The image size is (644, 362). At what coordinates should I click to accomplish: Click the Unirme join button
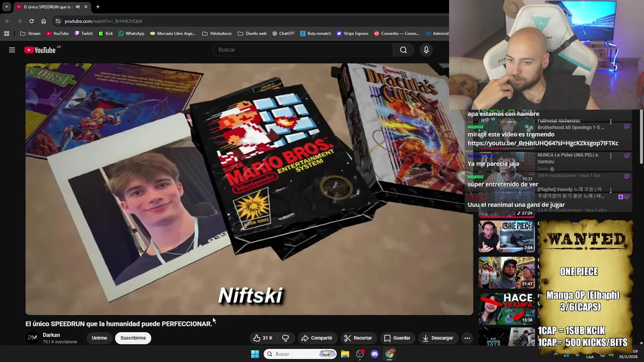pyautogui.click(x=99, y=338)
